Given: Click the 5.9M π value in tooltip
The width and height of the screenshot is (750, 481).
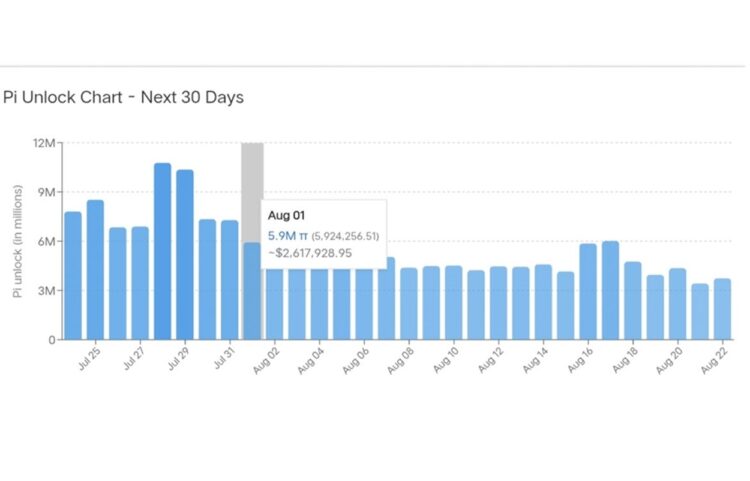Looking at the screenshot, I should [x=289, y=236].
